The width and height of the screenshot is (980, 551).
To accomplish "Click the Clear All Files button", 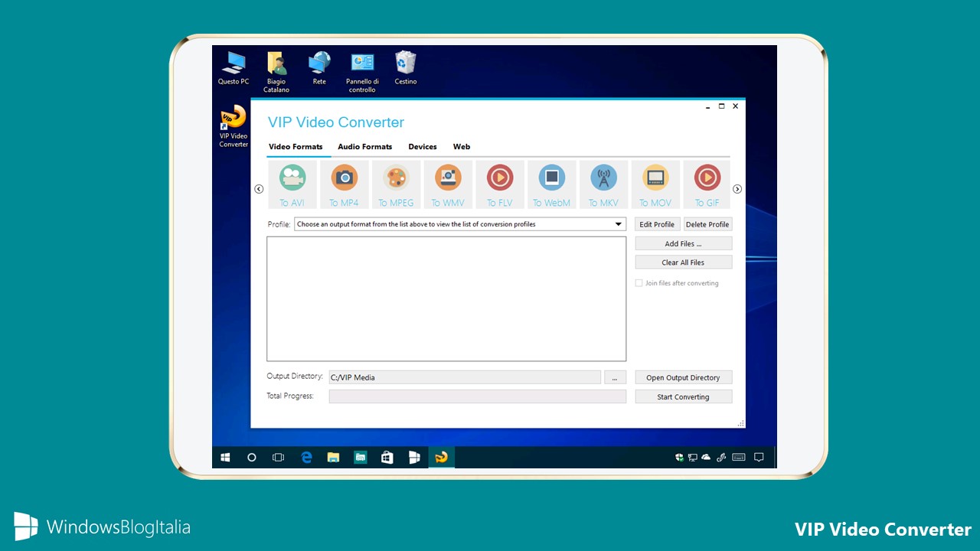I will [x=684, y=262].
